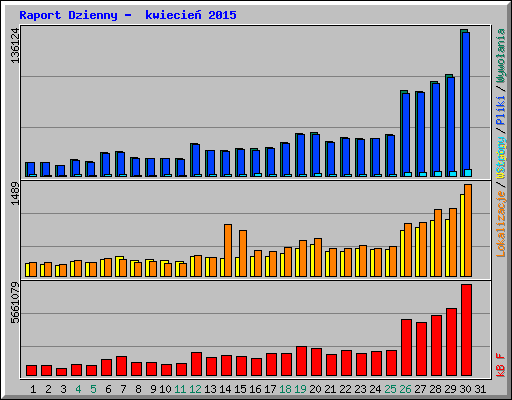Click the orange bar for day 29
Image resolution: width=512 pixels, height=400 pixels.
pyautogui.click(x=453, y=242)
